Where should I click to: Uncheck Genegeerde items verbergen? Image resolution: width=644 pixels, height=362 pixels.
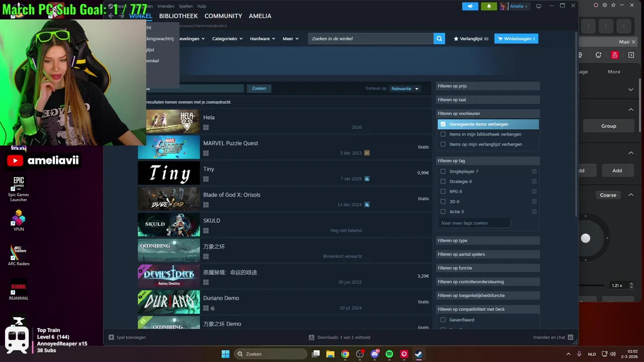(443, 124)
